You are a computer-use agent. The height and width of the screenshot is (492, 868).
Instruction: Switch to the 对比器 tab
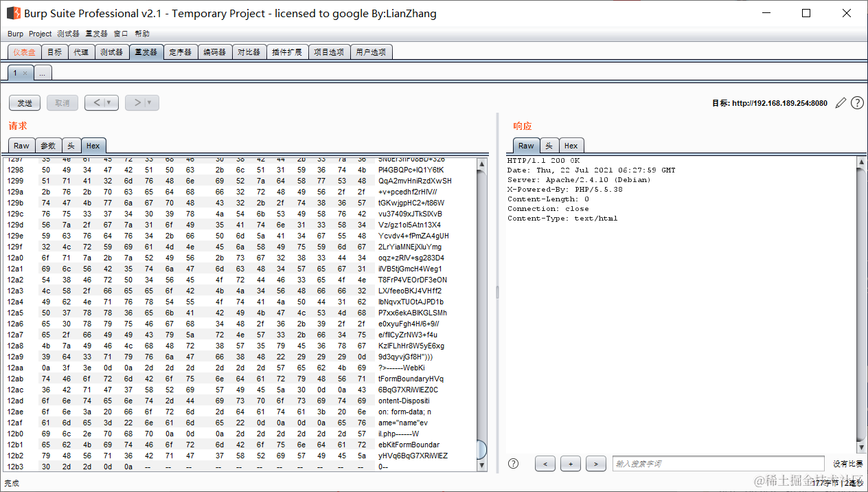click(x=249, y=52)
